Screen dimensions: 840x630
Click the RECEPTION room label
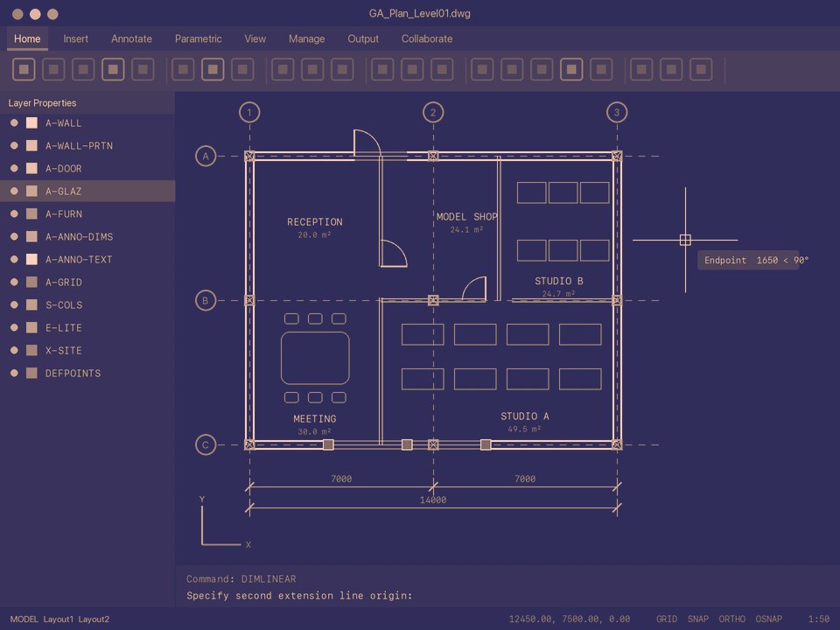point(314,221)
